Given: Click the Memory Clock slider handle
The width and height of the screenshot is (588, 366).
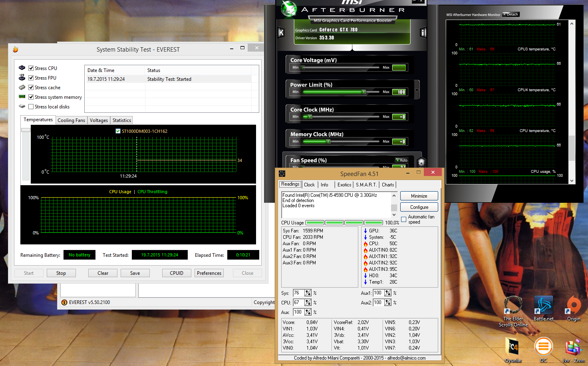Looking at the screenshot, I should click(328, 142).
